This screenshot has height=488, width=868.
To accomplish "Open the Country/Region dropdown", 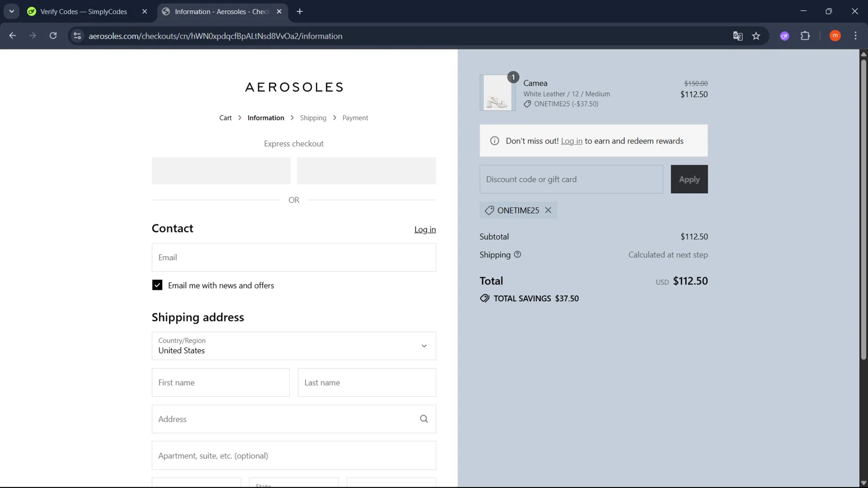I will [294, 346].
